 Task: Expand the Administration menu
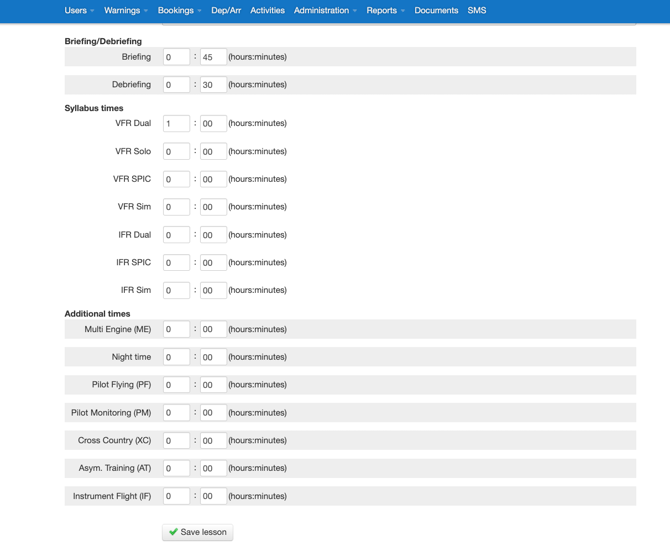pos(325,11)
